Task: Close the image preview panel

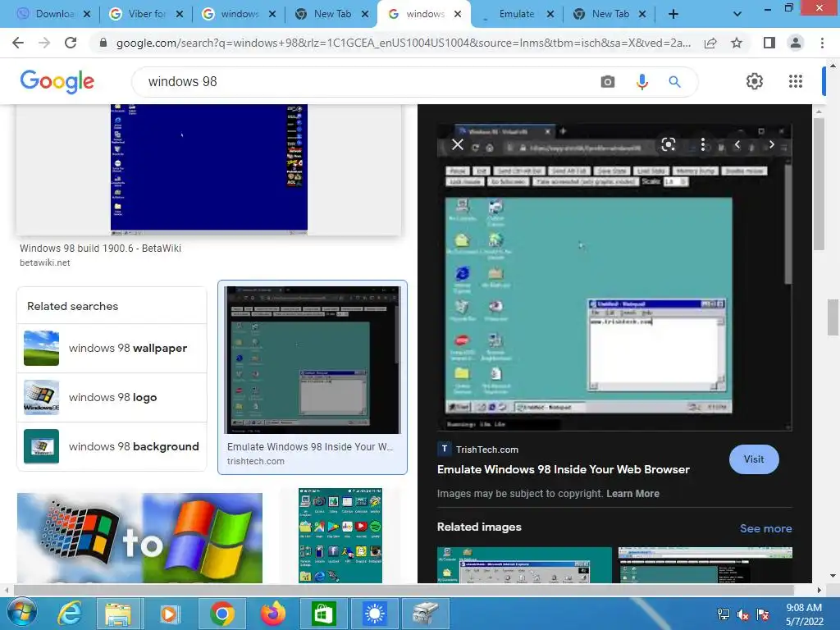Action: click(x=457, y=144)
